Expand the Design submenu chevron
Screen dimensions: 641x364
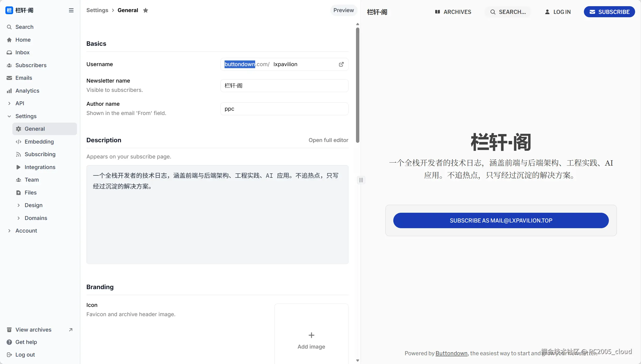click(19, 205)
